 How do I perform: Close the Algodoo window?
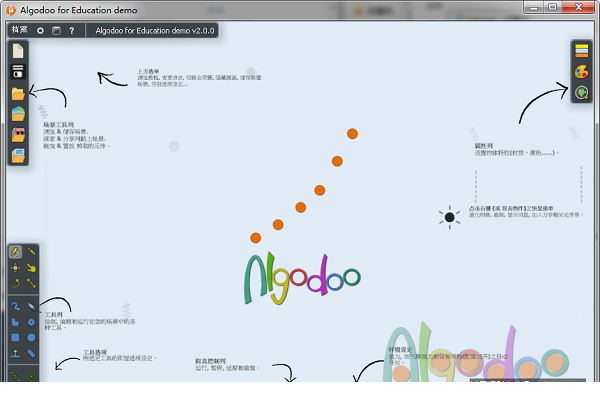pos(579,7)
